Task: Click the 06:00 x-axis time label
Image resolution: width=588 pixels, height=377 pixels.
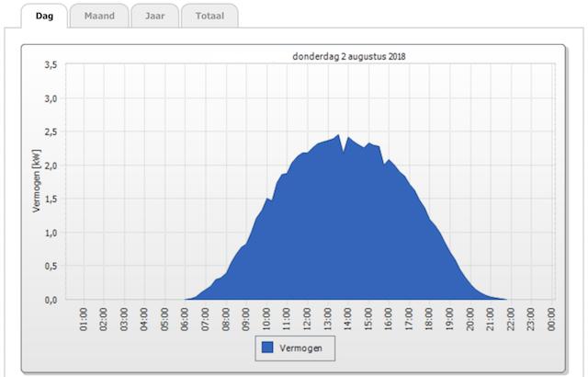Action: pyautogui.click(x=186, y=318)
